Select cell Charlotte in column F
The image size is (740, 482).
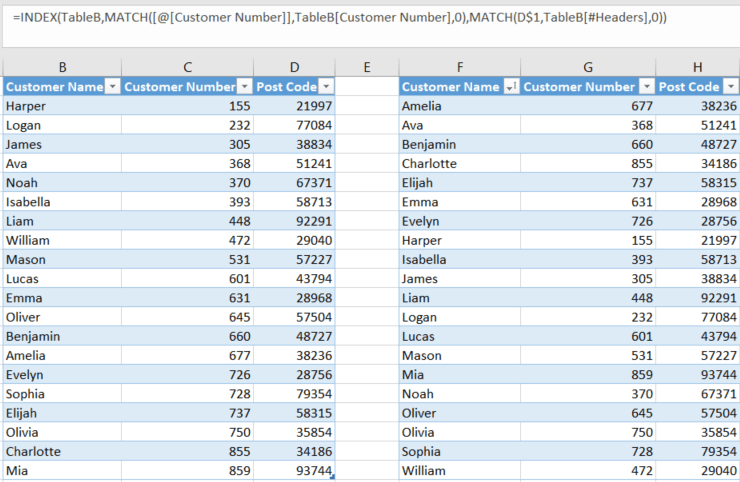coord(460,163)
